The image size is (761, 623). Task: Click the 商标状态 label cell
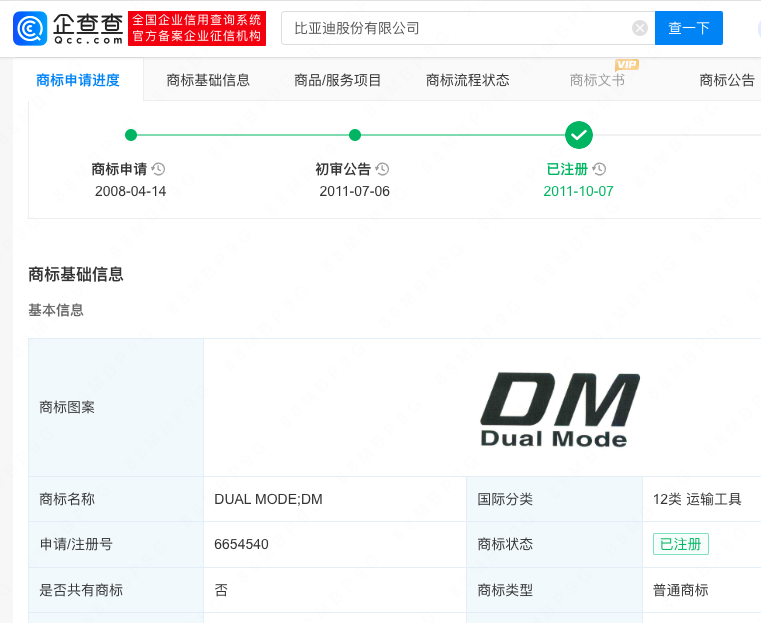pos(554,544)
